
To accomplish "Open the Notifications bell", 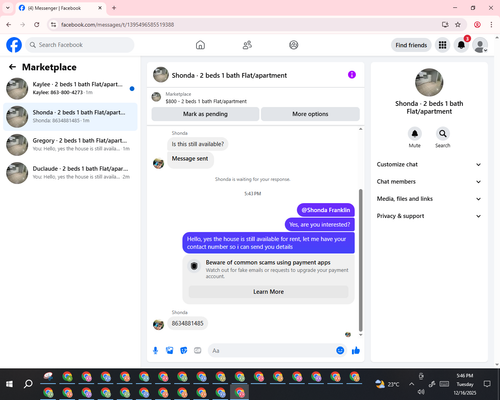I will pyautogui.click(x=461, y=45).
